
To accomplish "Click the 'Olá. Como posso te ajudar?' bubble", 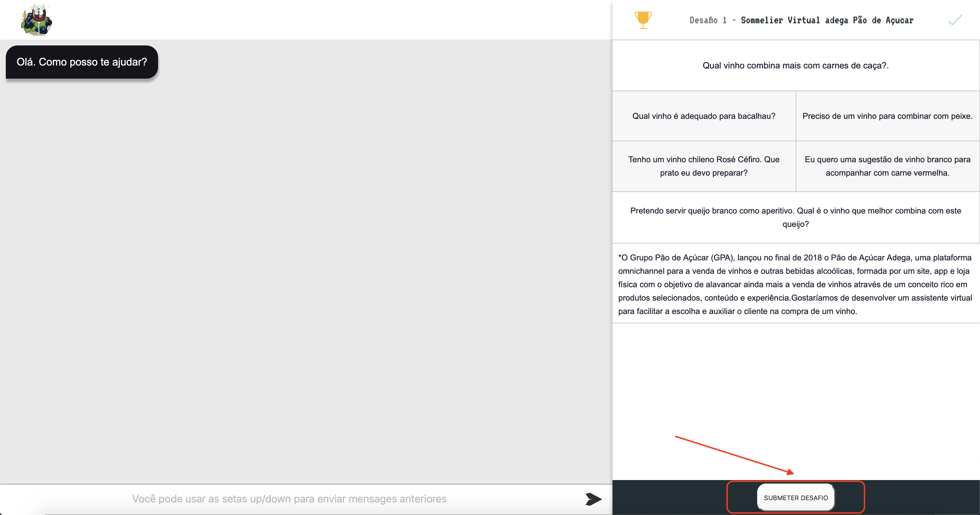I will [82, 62].
